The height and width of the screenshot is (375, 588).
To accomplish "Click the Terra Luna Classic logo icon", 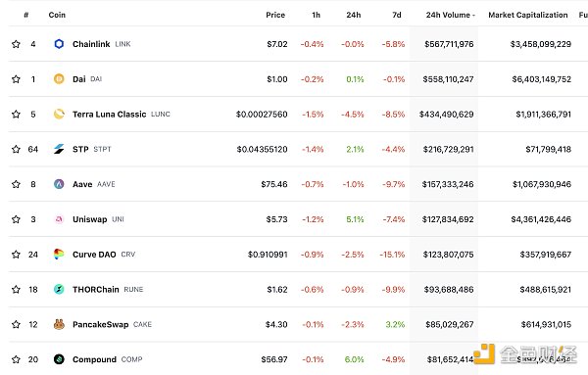I will click(59, 114).
